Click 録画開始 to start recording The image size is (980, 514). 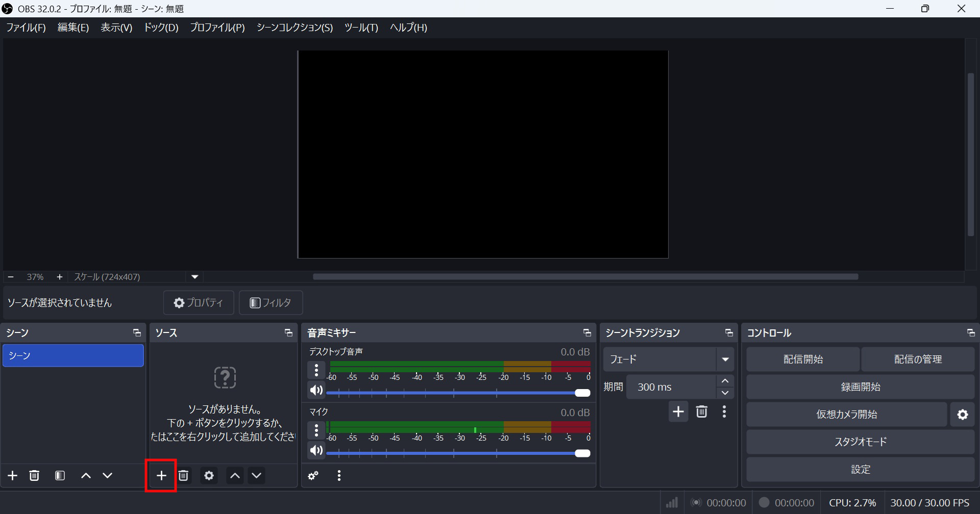click(860, 387)
